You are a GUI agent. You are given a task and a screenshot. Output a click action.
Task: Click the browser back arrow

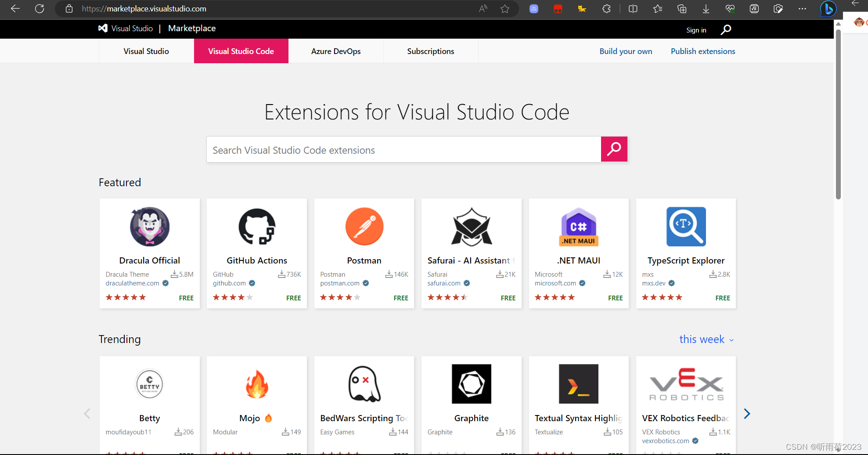click(x=15, y=9)
